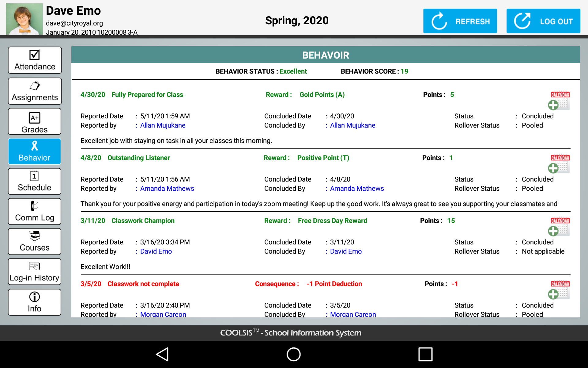
Task: Click the 3/16/20 3:34 PM reported date
Action: [x=165, y=242]
